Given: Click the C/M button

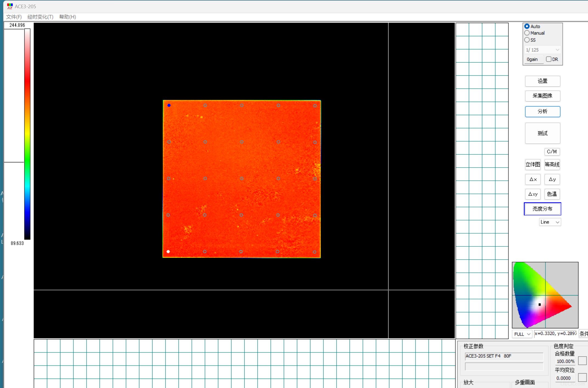Looking at the screenshot, I should click(552, 152).
